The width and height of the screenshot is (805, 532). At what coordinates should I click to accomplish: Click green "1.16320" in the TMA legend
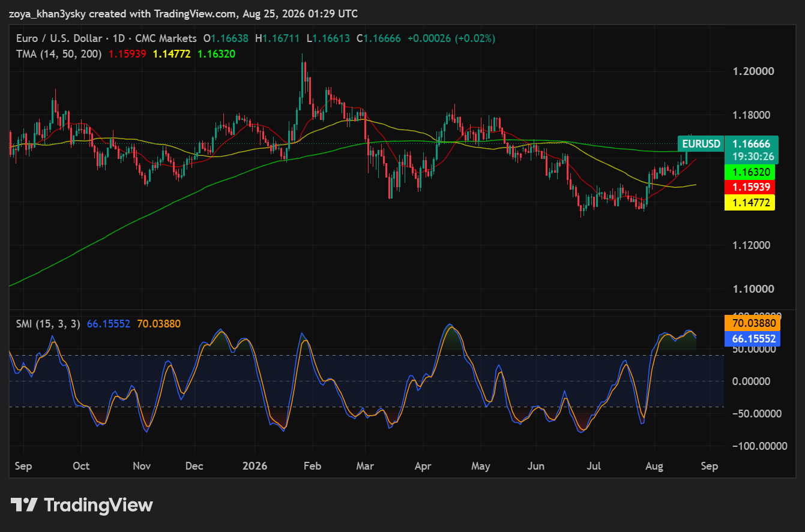216,54
